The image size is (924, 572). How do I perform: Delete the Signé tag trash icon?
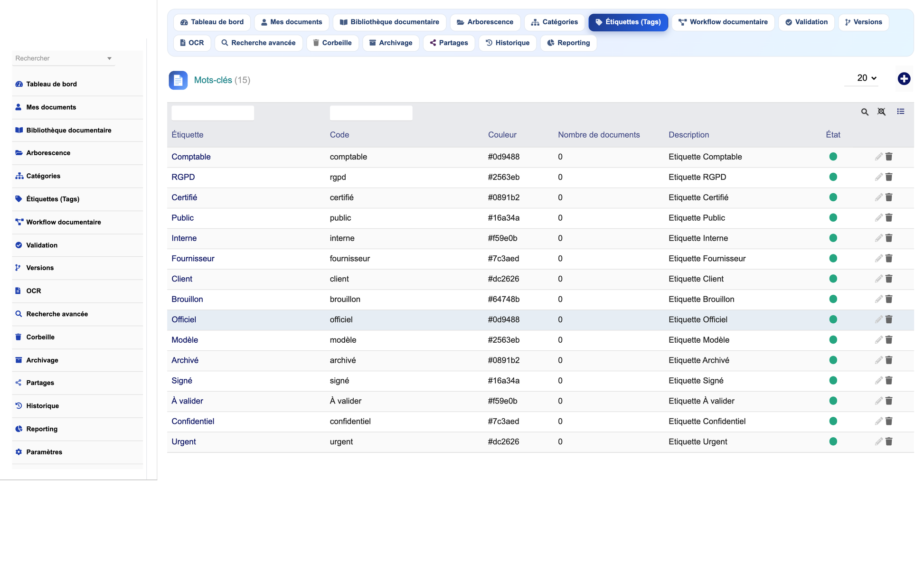(889, 381)
